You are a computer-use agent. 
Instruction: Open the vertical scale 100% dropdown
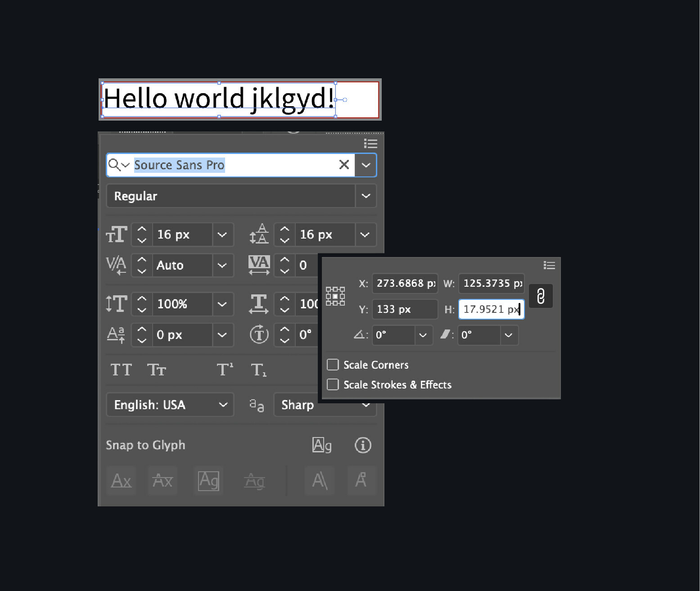tap(222, 304)
